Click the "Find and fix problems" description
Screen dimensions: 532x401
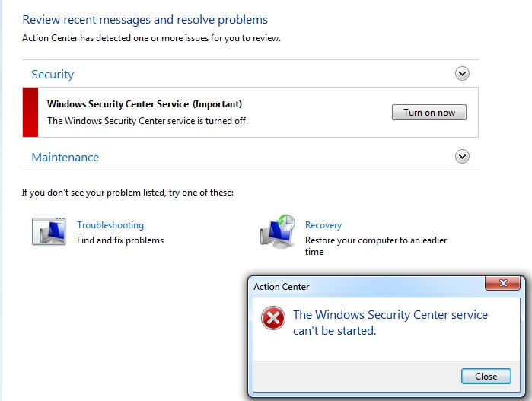click(120, 240)
